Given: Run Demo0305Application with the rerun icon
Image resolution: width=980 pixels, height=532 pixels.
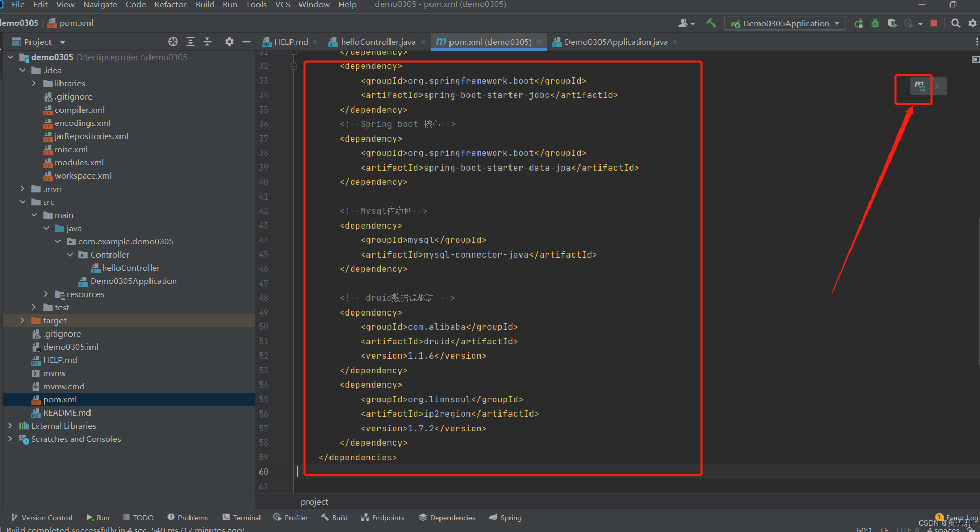Looking at the screenshot, I should point(858,23).
